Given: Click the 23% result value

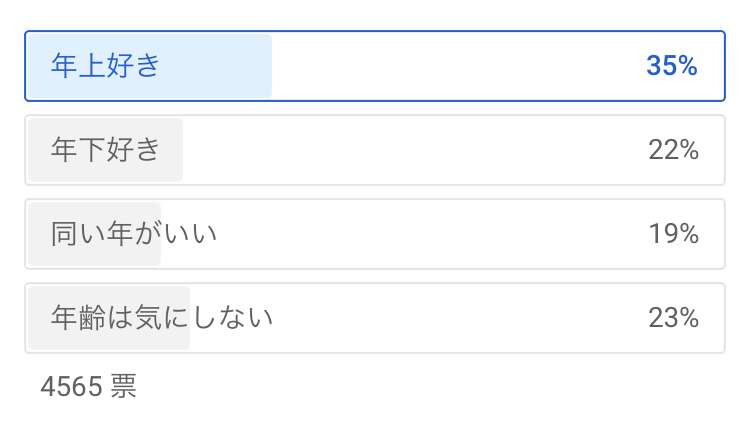Looking at the screenshot, I should (x=673, y=318).
